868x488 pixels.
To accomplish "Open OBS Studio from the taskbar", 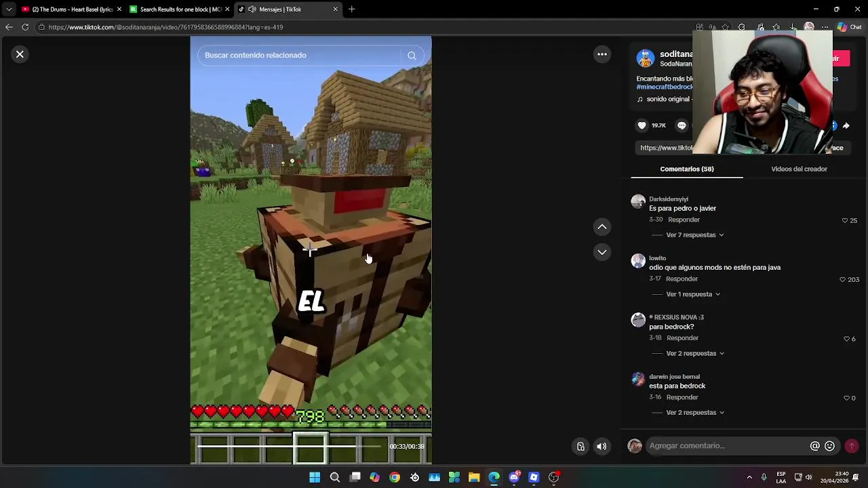I will (x=554, y=477).
